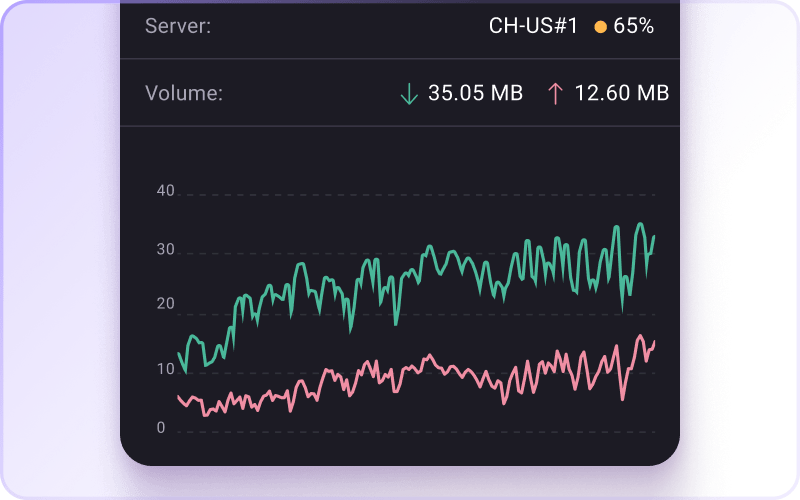The image size is (800, 500).
Task: Click the 10 axis label on chart
Action: (x=166, y=369)
